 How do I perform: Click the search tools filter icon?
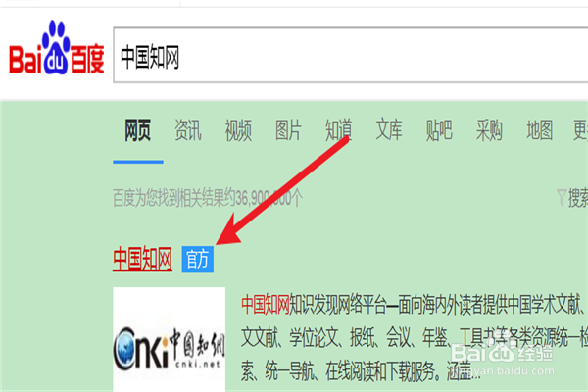562,197
